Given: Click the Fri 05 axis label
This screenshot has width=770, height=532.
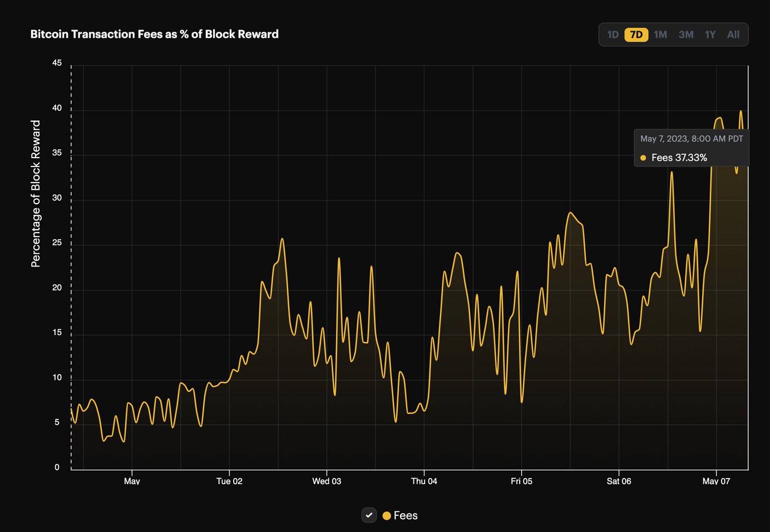Looking at the screenshot, I should 521,481.
